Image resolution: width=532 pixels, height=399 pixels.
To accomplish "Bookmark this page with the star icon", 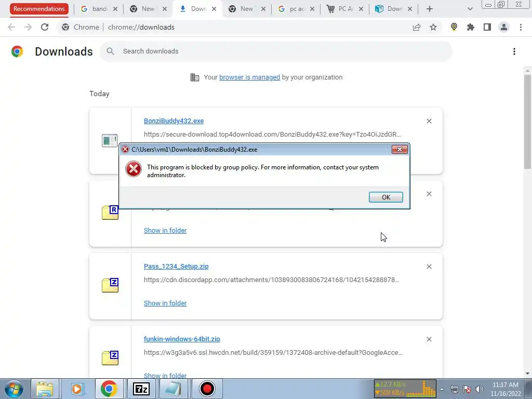I will (x=433, y=27).
